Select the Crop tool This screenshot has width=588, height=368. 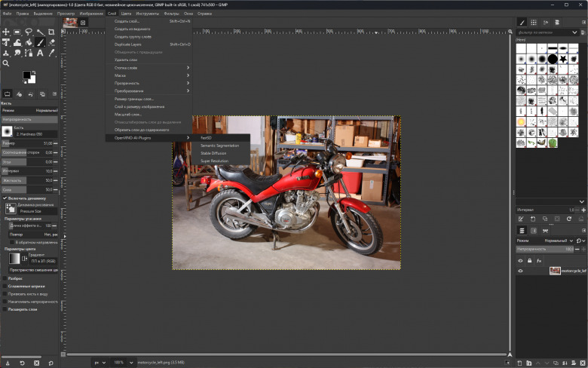[x=51, y=32]
